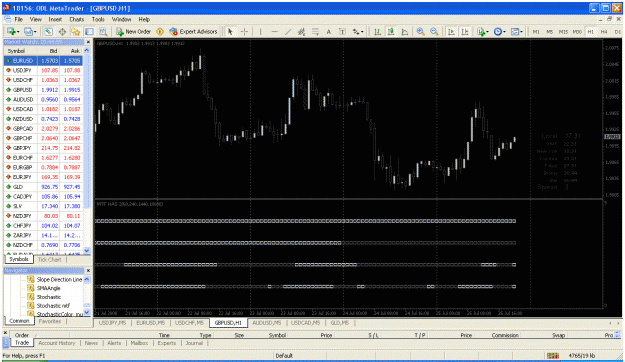Click the New Order button

coord(134,31)
